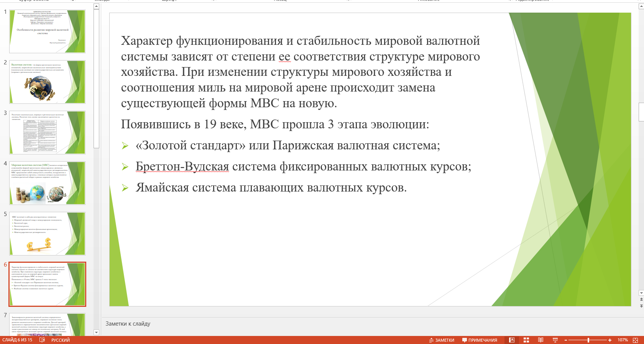
Task: Click zoom out minus button
Action: pos(566,340)
